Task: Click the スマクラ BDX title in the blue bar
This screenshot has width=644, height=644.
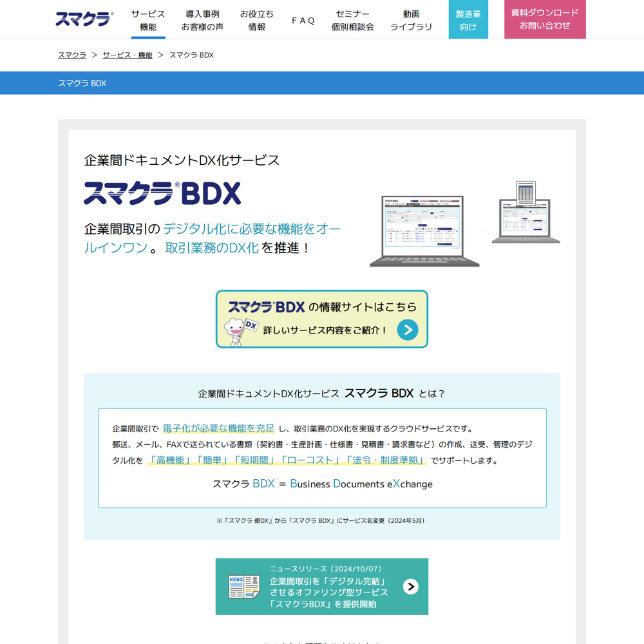Action: point(82,83)
